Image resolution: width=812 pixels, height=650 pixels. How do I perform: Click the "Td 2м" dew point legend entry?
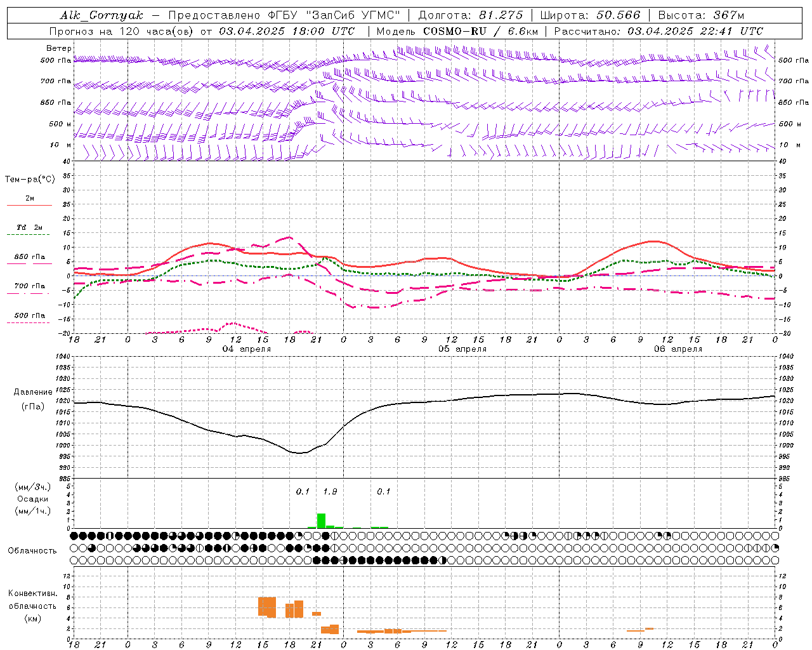click(29, 227)
